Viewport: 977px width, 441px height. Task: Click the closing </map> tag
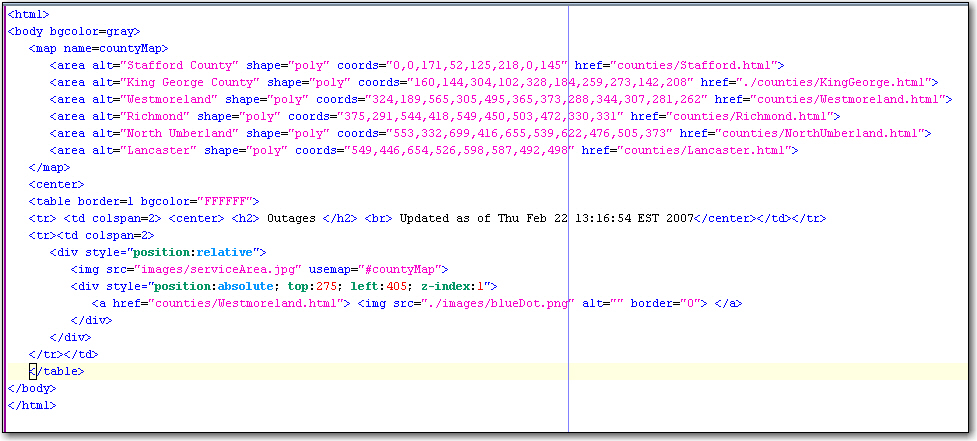[x=49, y=167]
